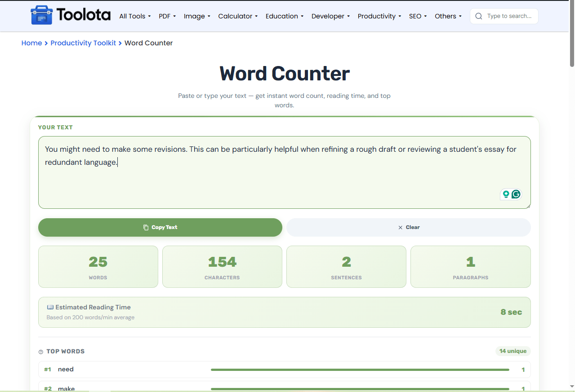Image resolution: width=575 pixels, height=392 pixels.
Task: Click the frequency bar for need
Action: [360, 370]
